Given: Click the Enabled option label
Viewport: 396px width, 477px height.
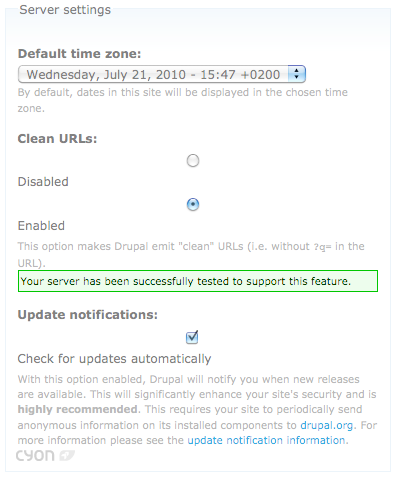Looking at the screenshot, I should (41, 226).
